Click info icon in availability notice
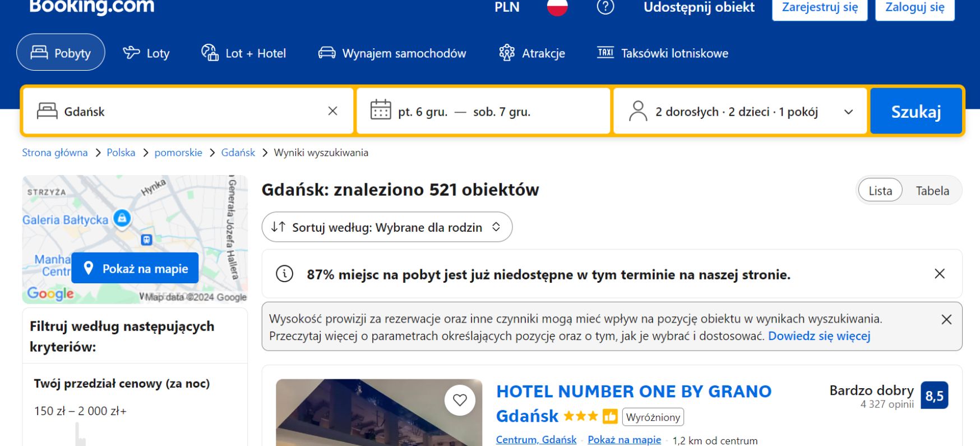This screenshot has height=446, width=980. click(284, 274)
